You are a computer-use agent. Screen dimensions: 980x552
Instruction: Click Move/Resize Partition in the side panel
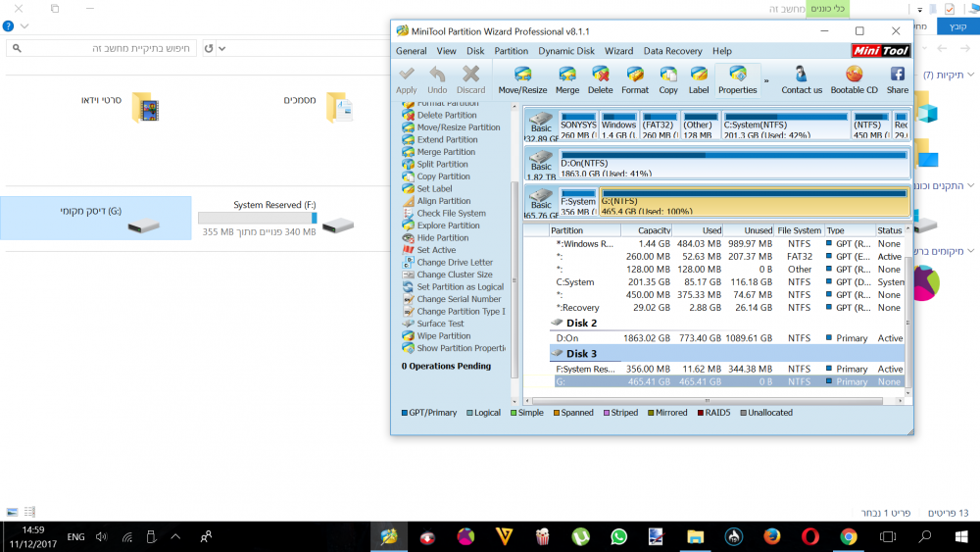pos(458,127)
